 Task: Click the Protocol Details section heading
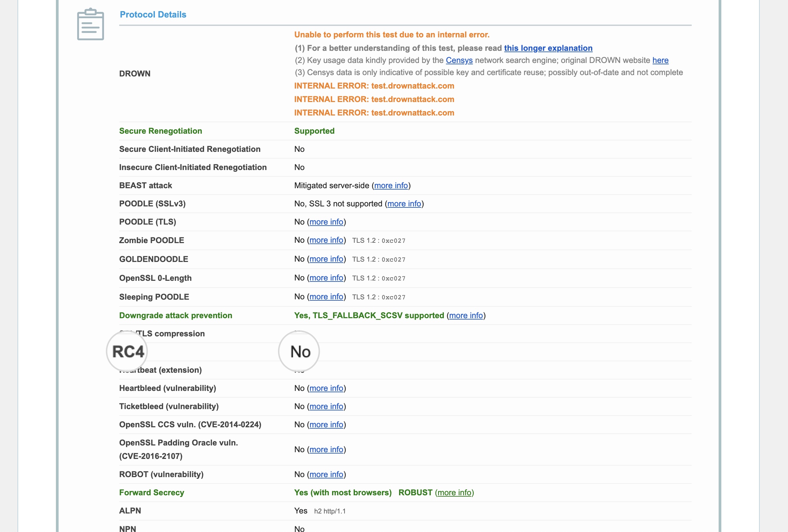pos(153,14)
